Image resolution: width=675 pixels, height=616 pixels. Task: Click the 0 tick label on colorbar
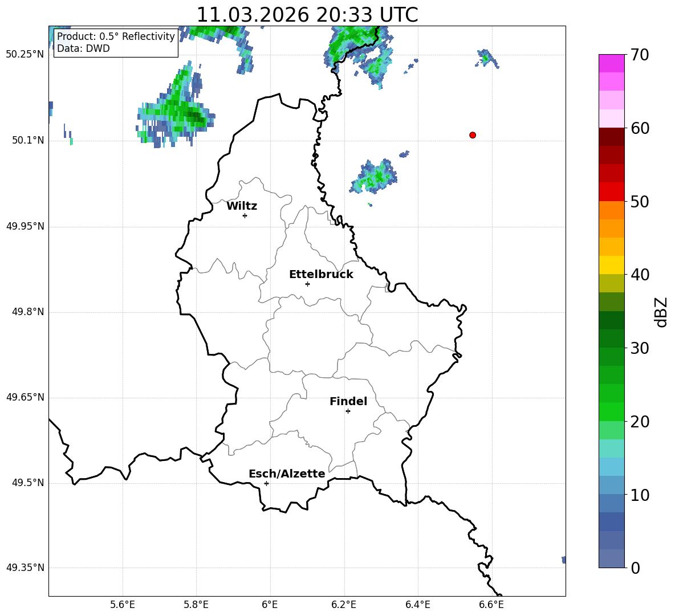pos(635,568)
